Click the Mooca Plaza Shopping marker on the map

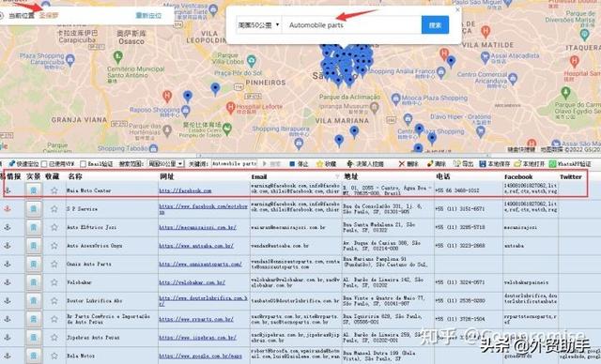click(396, 99)
